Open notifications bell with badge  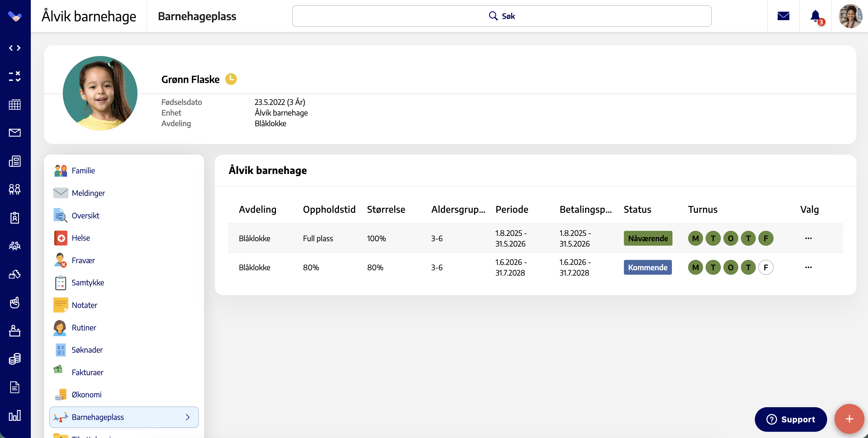coord(816,16)
